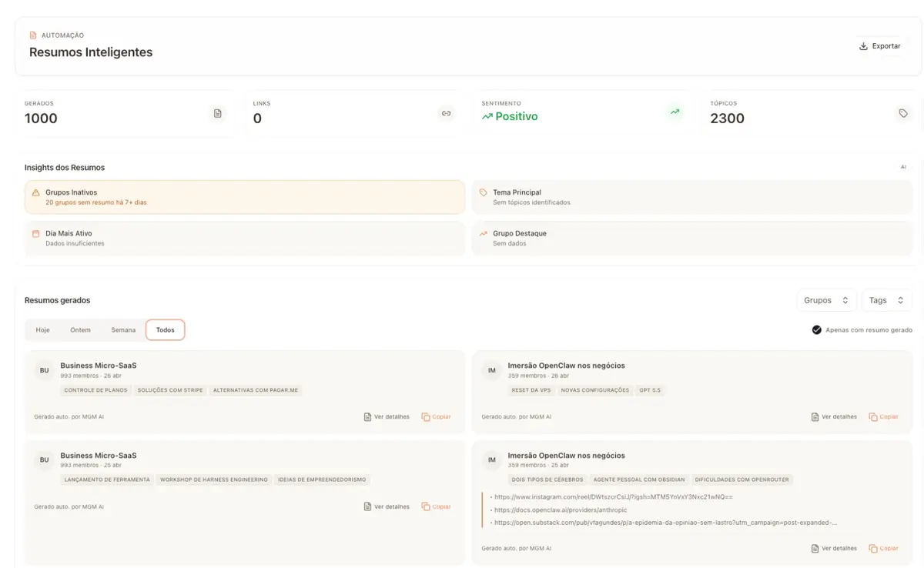
Task: Copy the Business Micro-SaaS 26 abr summary
Action: [436, 417]
